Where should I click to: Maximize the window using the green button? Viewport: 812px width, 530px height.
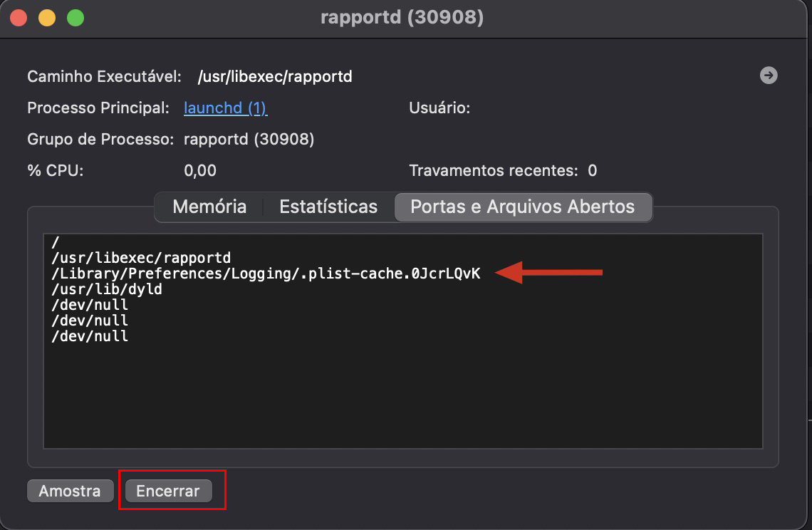[76, 18]
